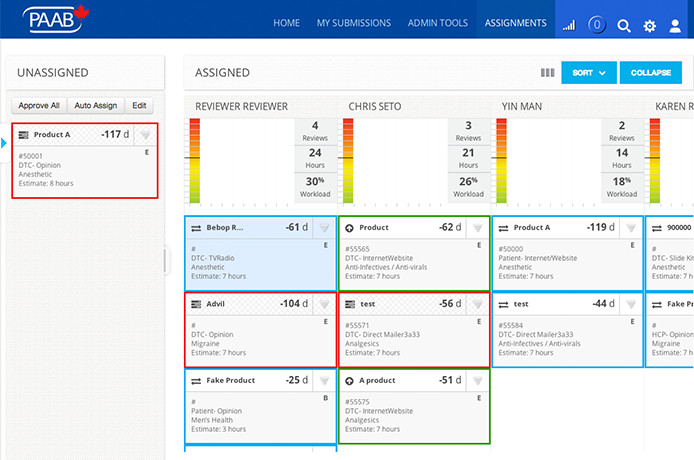Viewport: 694px width, 460px height.
Task: Click the Auto Assign button
Action: [97, 105]
